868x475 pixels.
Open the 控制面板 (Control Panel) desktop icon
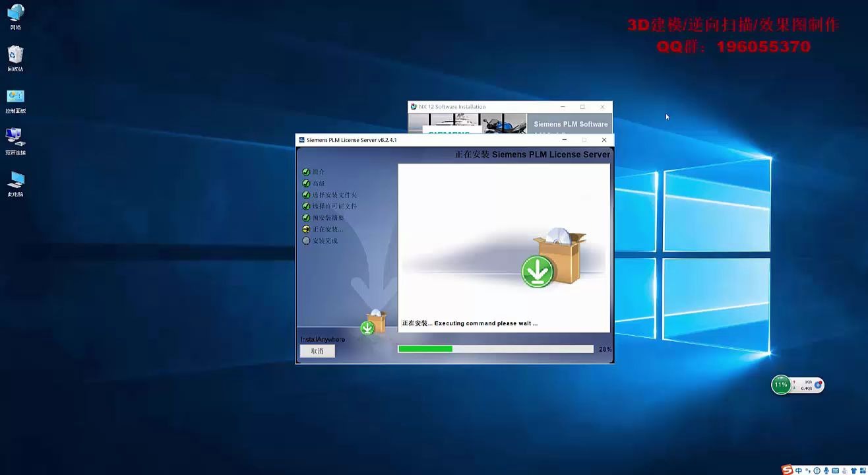pos(15,98)
